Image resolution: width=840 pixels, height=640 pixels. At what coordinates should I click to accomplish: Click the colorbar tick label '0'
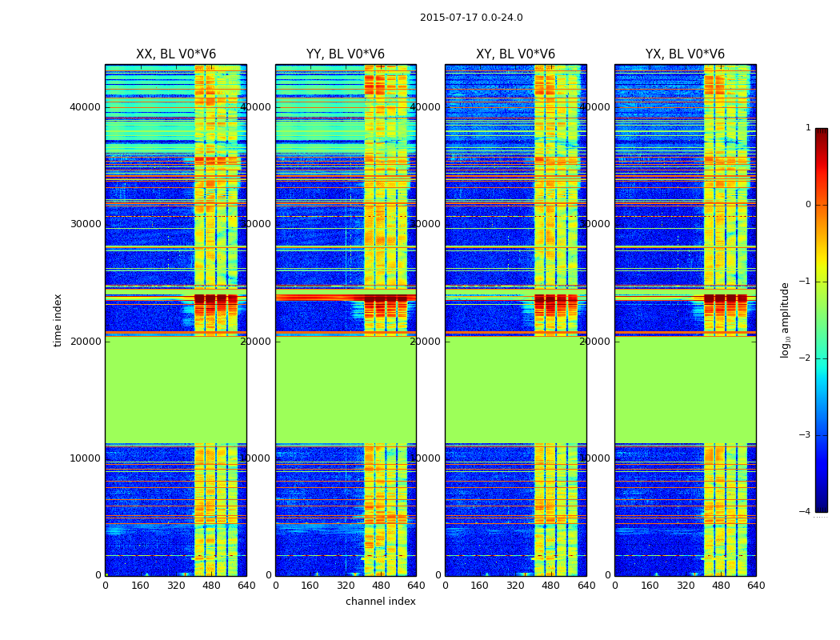[x=807, y=205]
